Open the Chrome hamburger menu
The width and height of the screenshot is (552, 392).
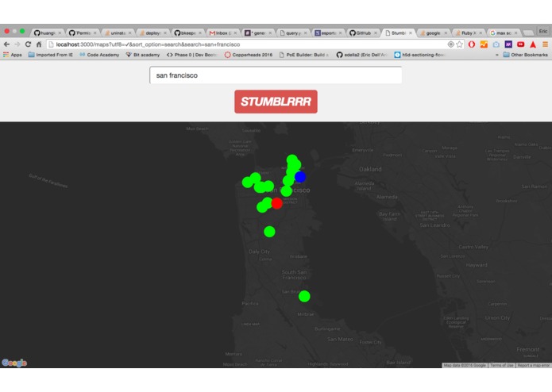tap(545, 44)
